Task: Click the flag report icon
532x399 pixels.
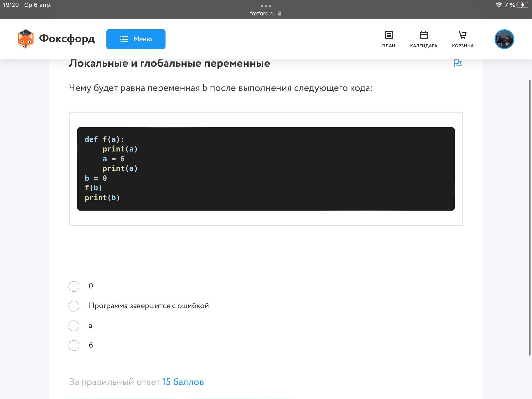Action: point(458,63)
